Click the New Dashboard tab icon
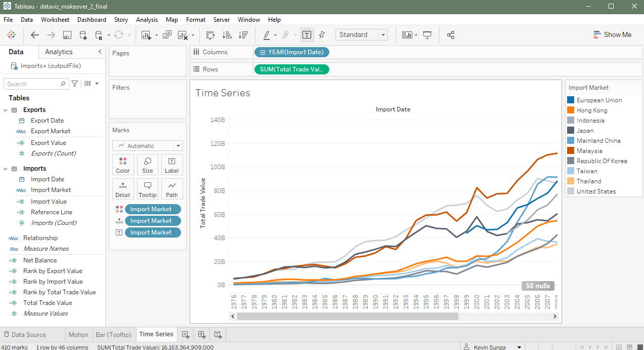This screenshot has width=644, height=350. tap(202, 334)
